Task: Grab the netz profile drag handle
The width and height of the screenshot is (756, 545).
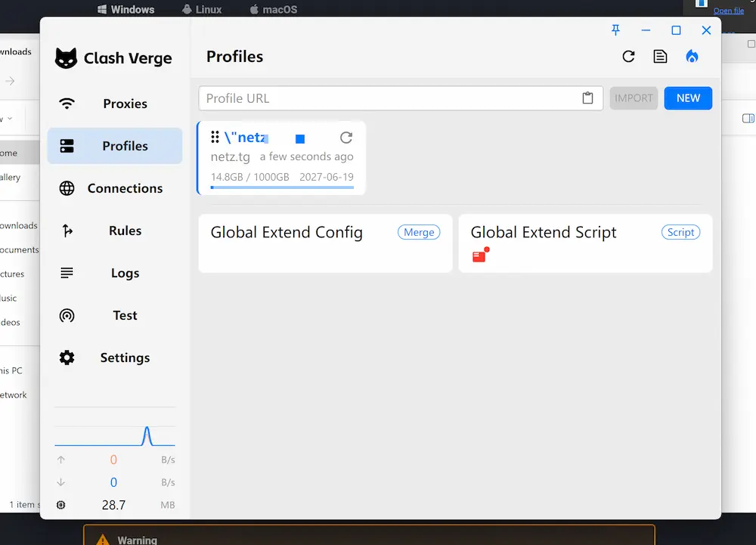Action: coord(215,138)
